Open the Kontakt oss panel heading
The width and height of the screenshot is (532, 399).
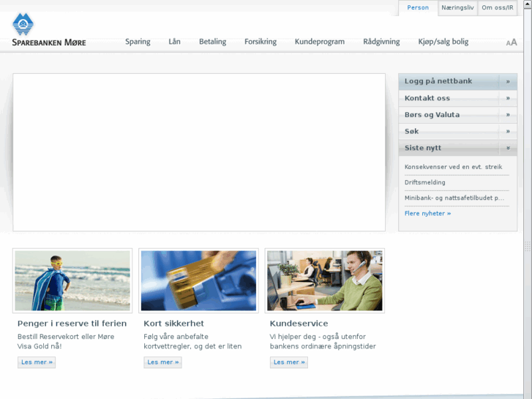point(427,98)
